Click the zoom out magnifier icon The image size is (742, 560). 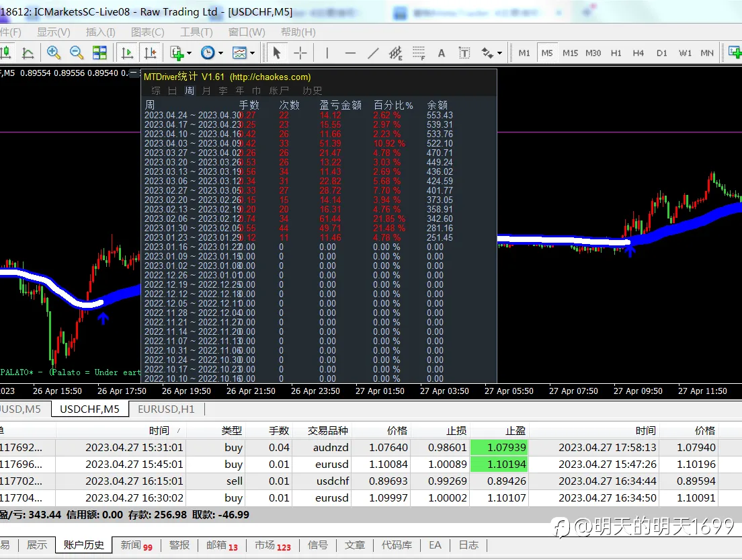pos(77,53)
